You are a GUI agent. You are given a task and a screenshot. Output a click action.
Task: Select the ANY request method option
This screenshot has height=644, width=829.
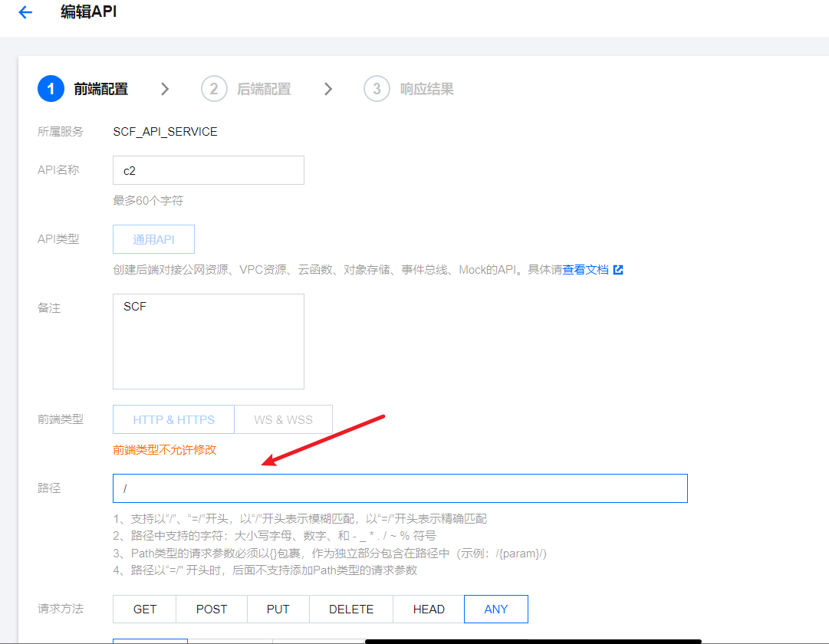point(496,609)
